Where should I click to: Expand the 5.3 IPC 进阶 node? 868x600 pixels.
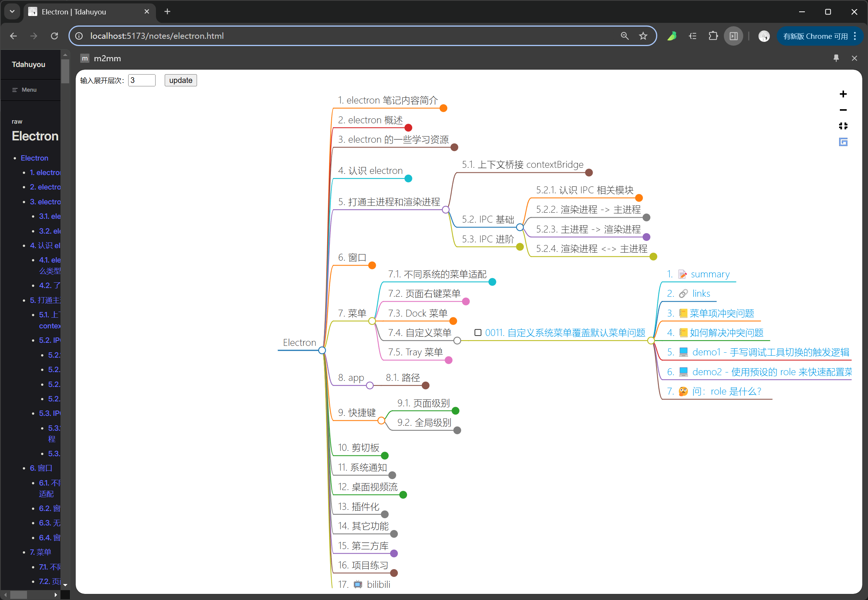(x=520, y=247)
